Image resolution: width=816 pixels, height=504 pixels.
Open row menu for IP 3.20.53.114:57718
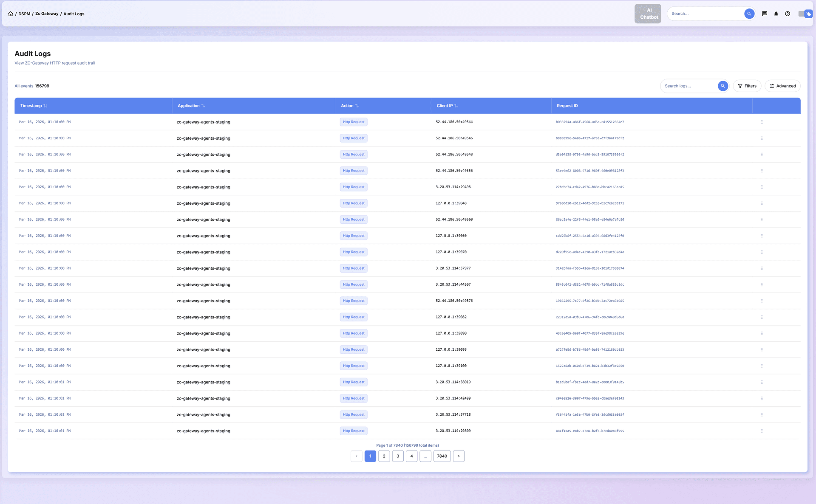click(x=762, y=415)
